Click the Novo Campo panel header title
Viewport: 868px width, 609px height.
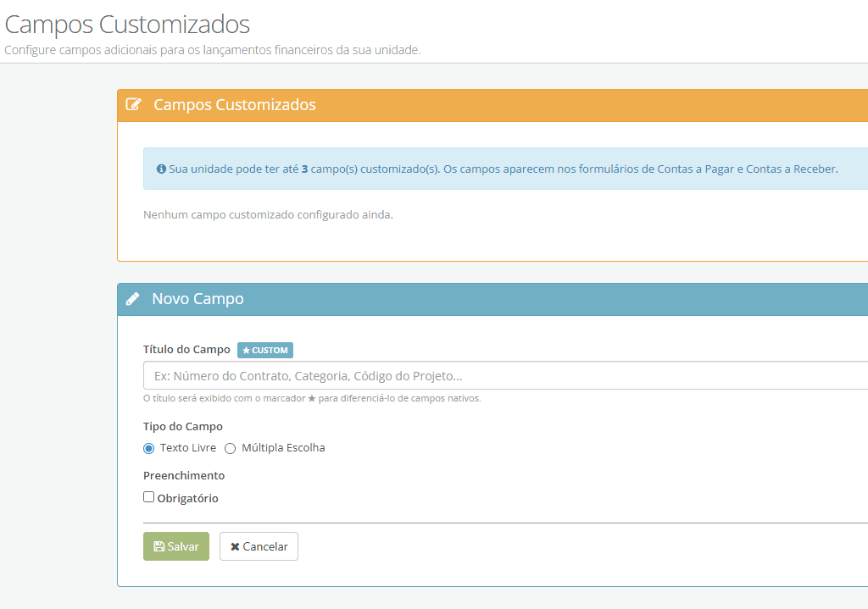(198, 299)
